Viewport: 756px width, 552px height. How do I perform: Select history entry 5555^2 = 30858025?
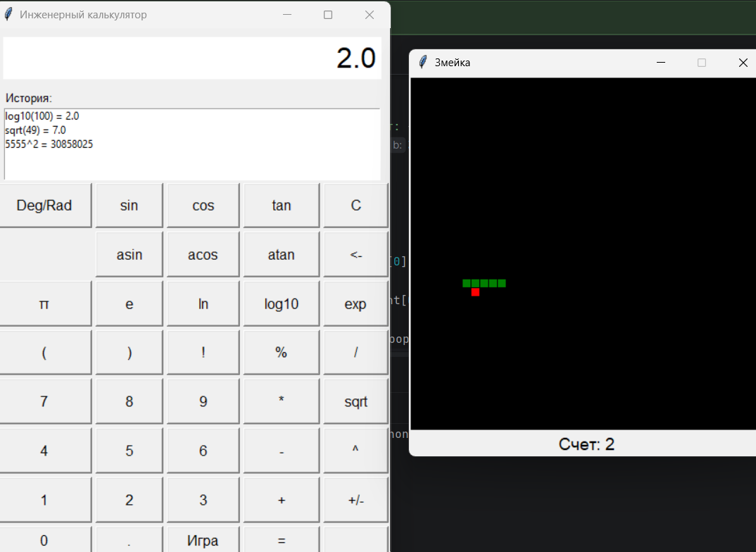coord(49,144)
